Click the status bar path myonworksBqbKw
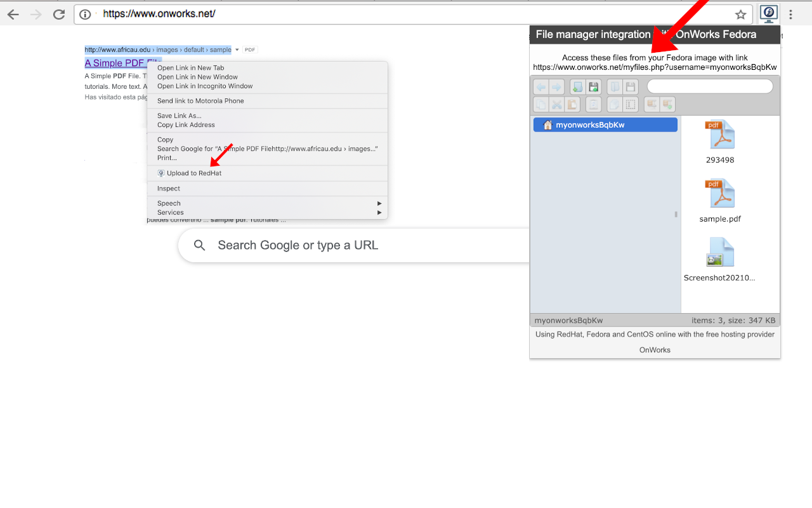This screenshot has width=812, height=508. pos(568,321)
